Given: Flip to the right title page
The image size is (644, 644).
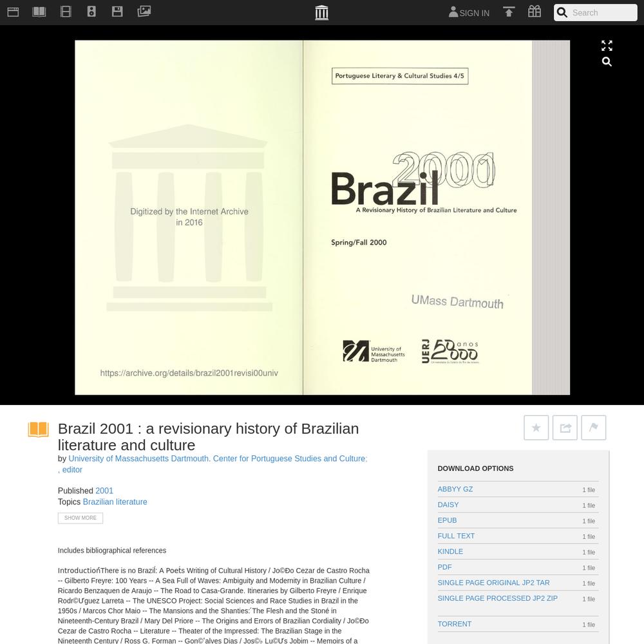Looking at the screenshot, I should [417, 217].
